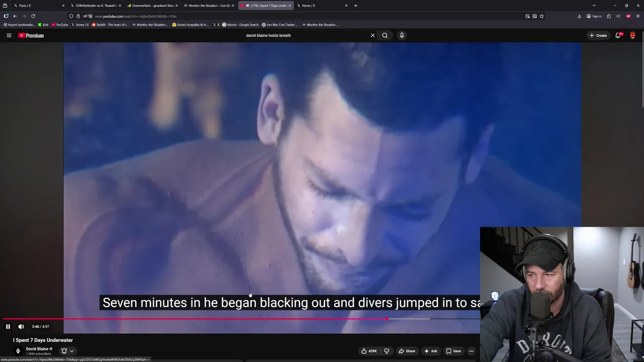Viewport: 644px width, 362px height.
Task: Click browser Sign in button
Action: [595, 16]
